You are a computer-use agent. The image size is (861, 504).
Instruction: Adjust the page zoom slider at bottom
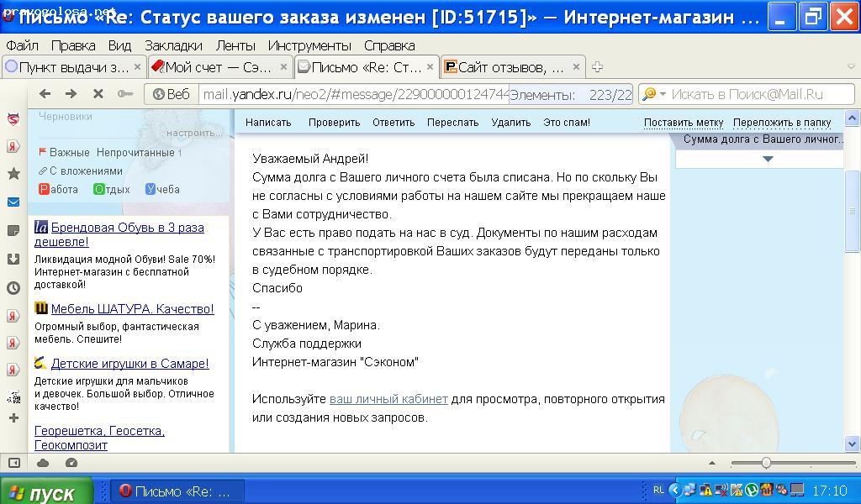[765, 461]
